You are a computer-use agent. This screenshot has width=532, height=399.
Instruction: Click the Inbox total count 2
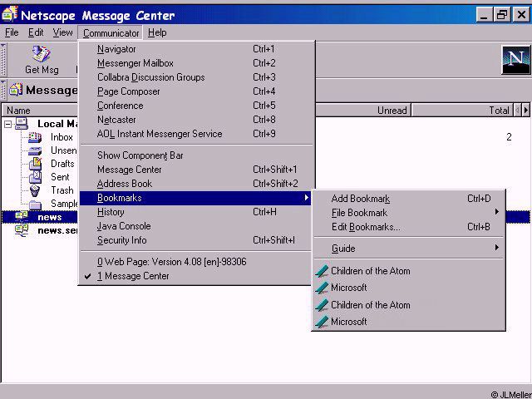509,137
